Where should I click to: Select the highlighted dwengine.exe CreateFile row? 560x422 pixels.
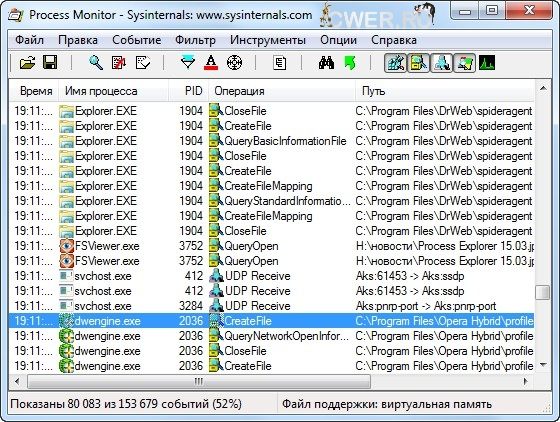pos(271,321)
